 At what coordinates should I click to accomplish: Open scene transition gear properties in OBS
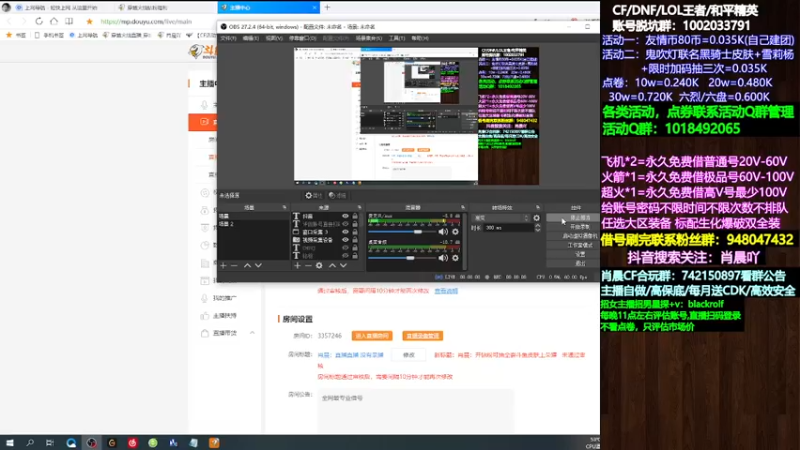point(536,218)
